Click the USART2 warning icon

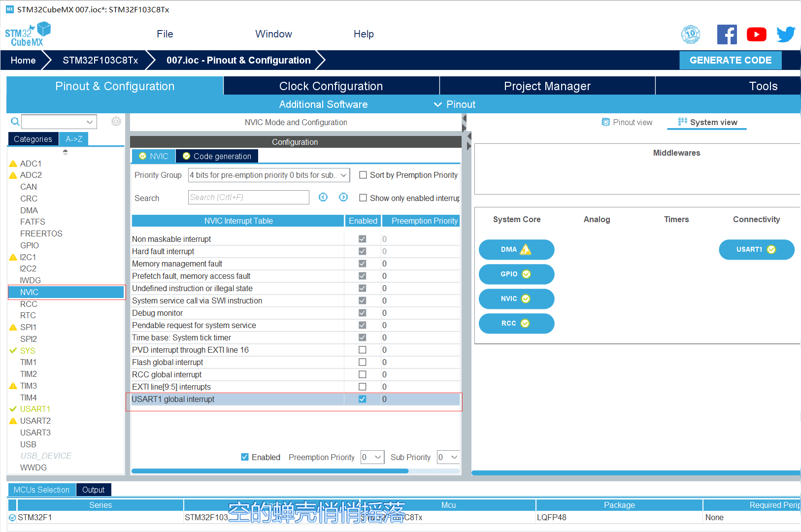pyautogui.click(x=13, y=421)
